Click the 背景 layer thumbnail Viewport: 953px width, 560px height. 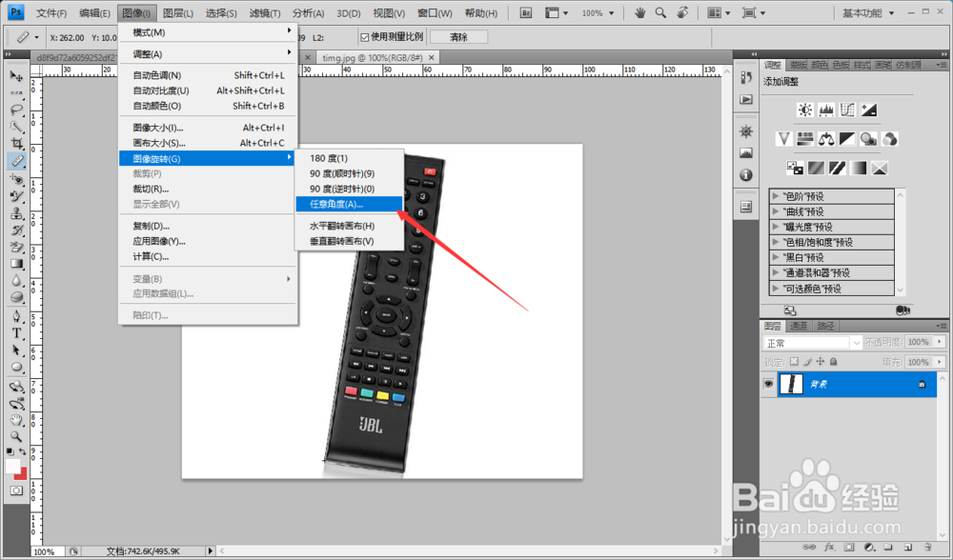point(791,384)
